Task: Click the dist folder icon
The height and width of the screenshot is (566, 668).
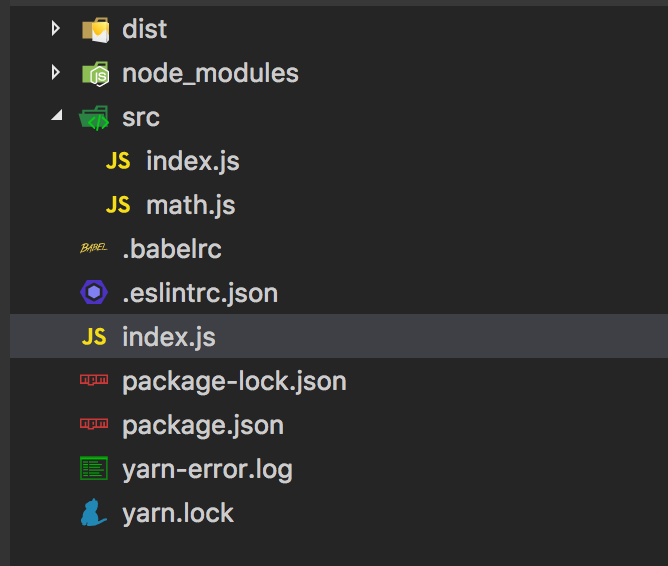Action: pyautogui.click(x=95, y=30)
